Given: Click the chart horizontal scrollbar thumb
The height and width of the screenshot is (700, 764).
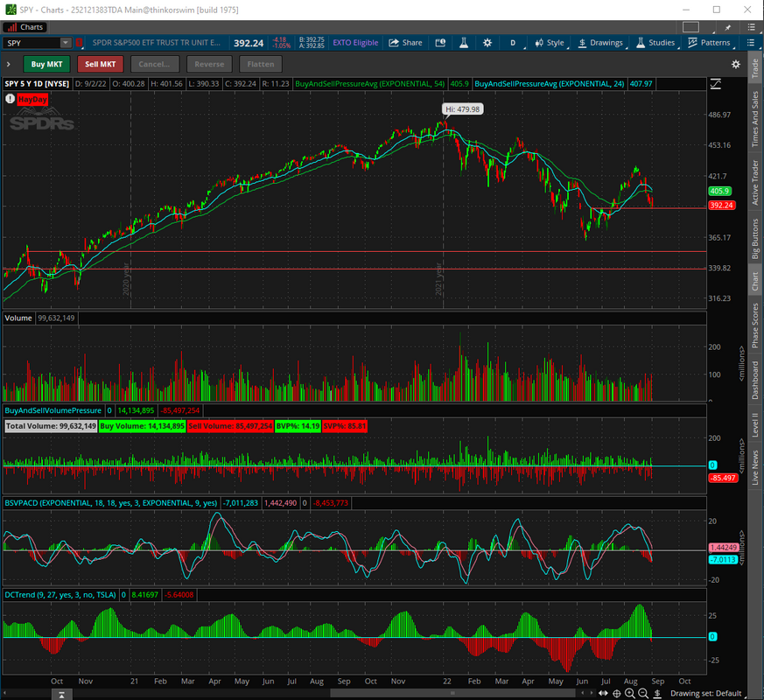Looking at the screenshot, I should pos(453,693).
